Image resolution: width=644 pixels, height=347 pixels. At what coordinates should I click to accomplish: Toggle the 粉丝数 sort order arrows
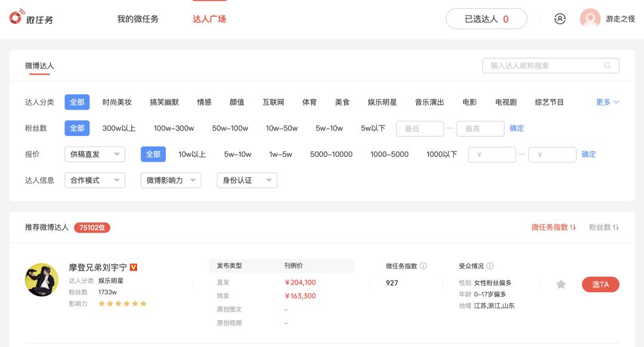tap(617, 227)
